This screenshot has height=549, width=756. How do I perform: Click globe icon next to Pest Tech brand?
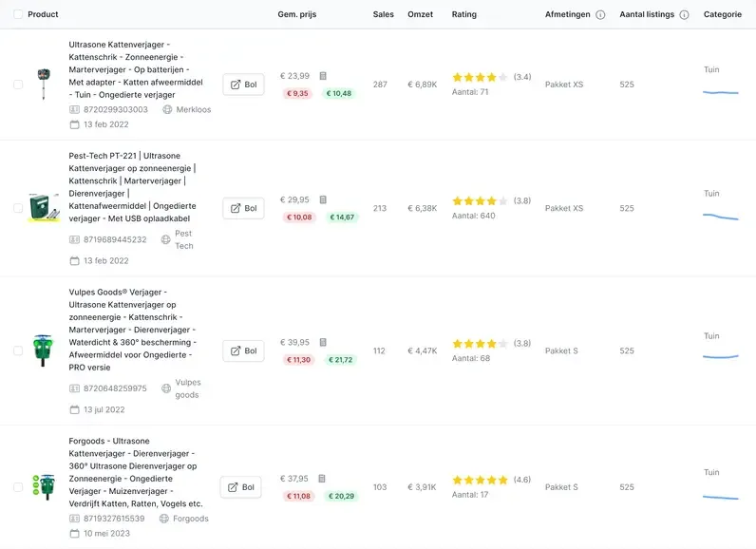pos(166,239)
